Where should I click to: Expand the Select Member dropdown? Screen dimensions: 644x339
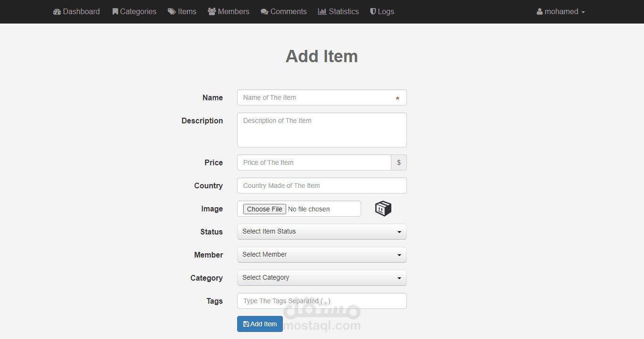click(x=322, y=255)
